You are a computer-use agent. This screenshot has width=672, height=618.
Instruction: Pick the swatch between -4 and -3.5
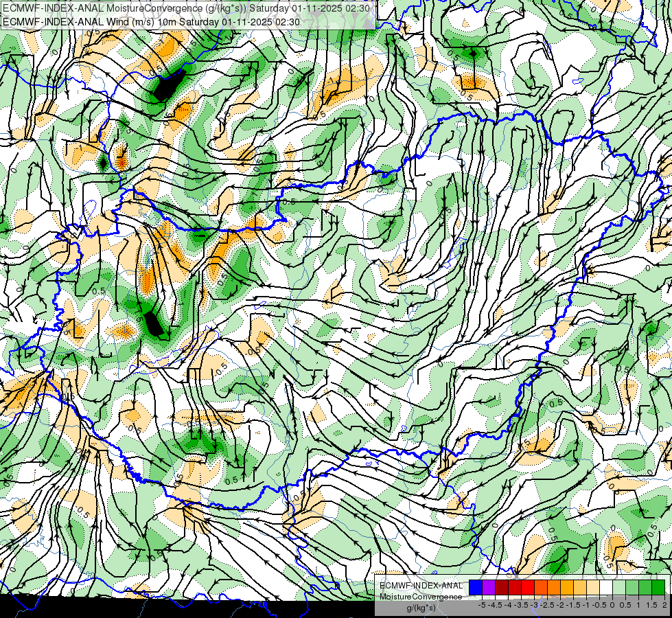coord(515,588)
